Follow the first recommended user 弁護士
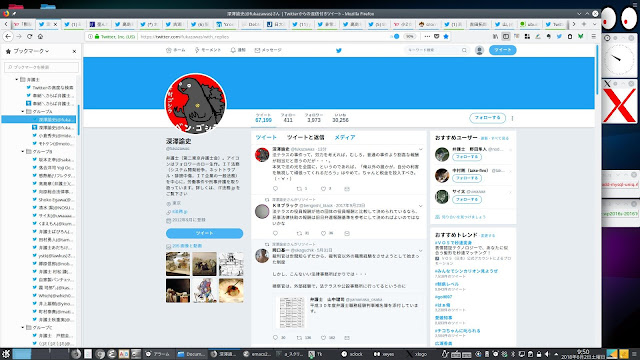Viewport: 640px width, 360px height. [x=467, y=157]
